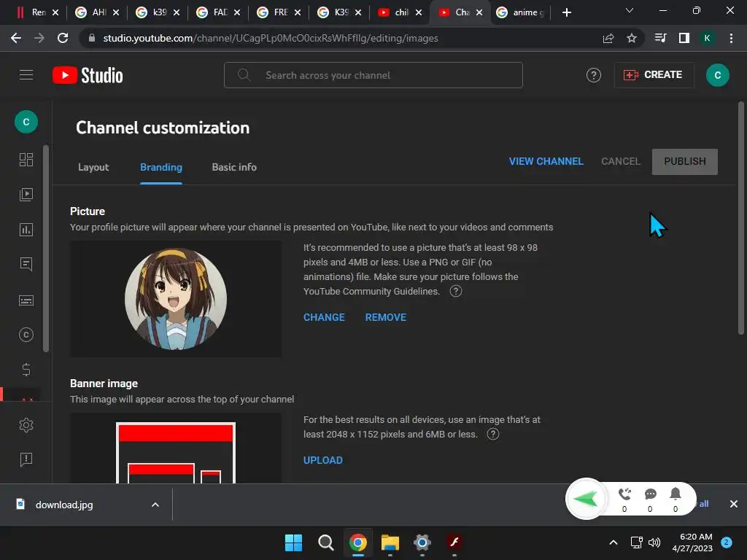Click the profile picture preview thumbnail

176,299
